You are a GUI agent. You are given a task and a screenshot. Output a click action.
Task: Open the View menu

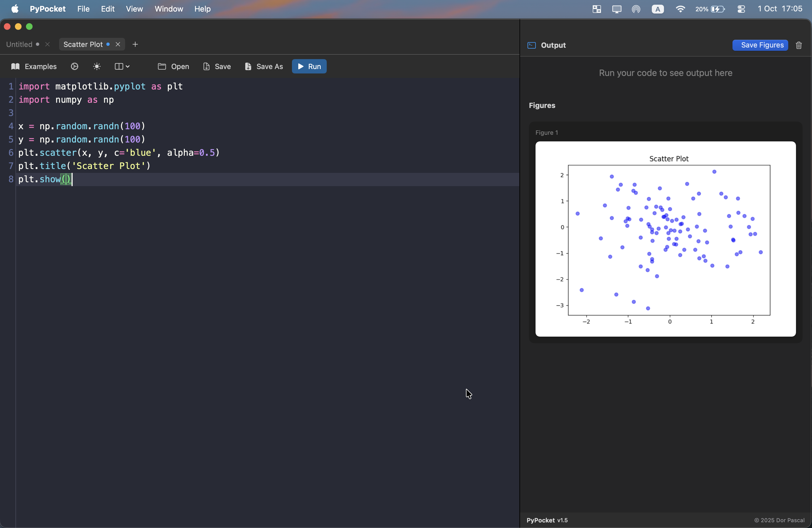pos(134,9)
